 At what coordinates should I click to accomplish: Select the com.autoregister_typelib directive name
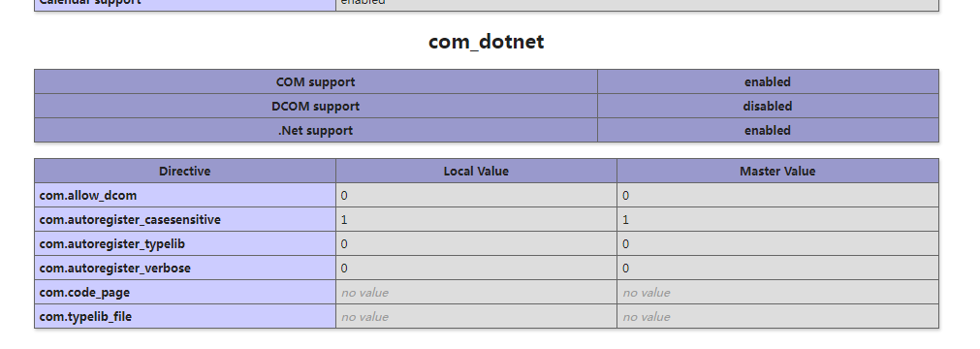[111, 244]
